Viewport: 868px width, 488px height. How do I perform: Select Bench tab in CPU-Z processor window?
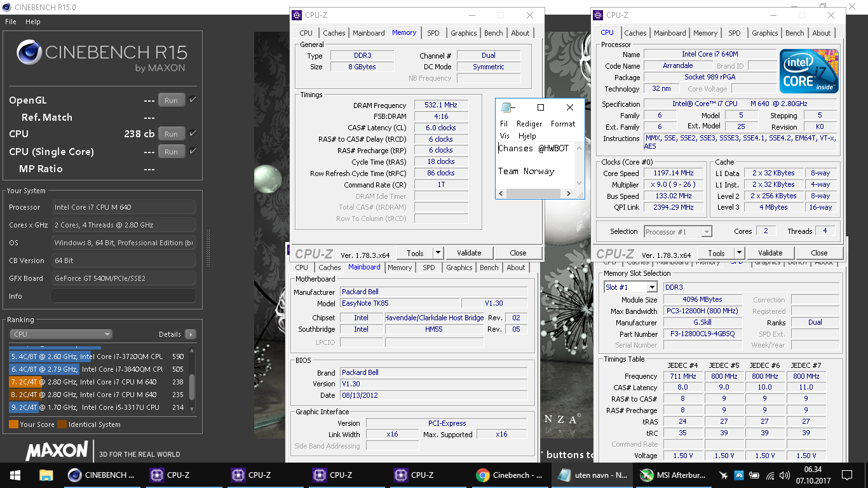[x=795, y=33]
